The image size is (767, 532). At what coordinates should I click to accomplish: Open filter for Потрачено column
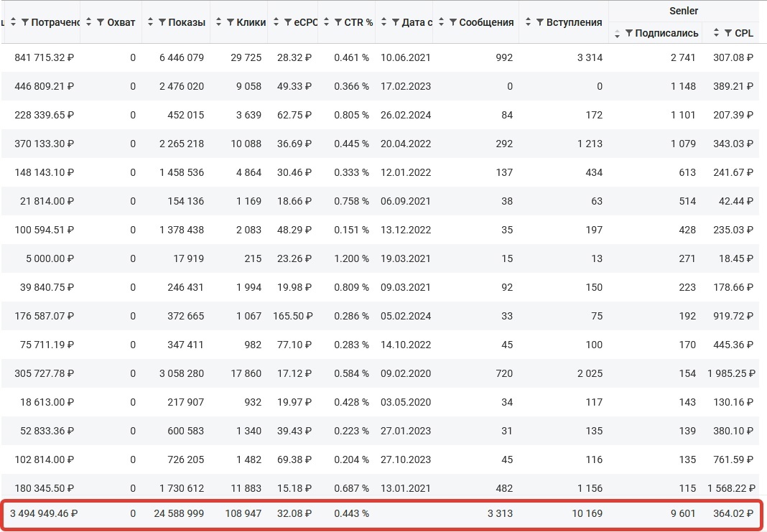pyautogui.click(x=25, y=22)
